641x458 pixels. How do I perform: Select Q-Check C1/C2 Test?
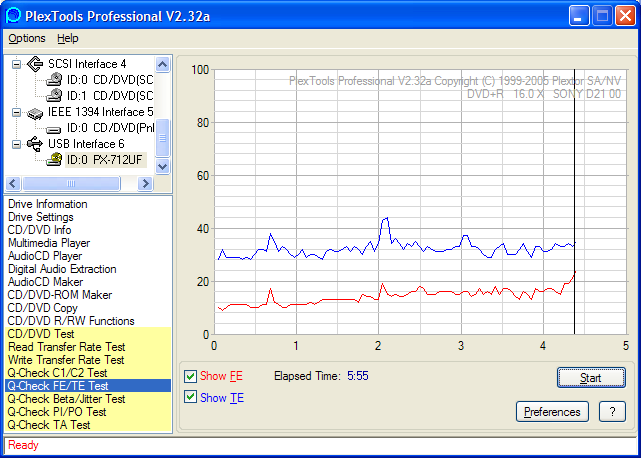[x=88, y=373]
